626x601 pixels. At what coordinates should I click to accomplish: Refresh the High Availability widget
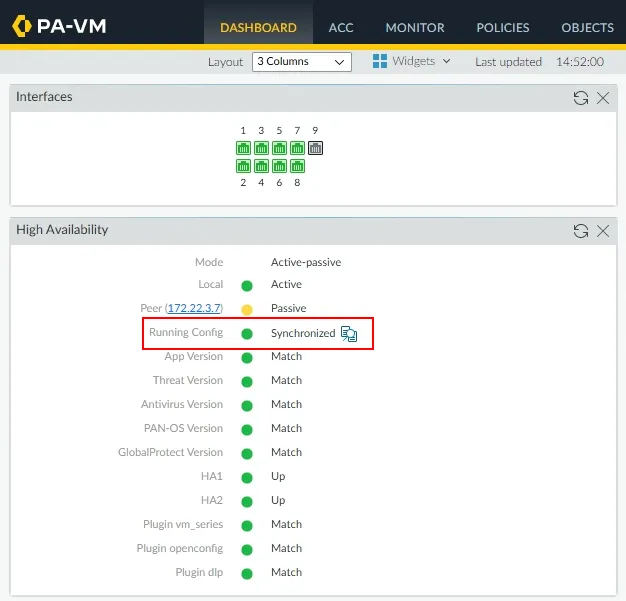(580, 231)
